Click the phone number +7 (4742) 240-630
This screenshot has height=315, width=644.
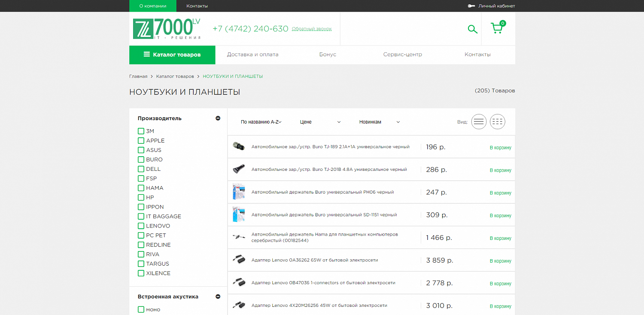tap(250, 29)
